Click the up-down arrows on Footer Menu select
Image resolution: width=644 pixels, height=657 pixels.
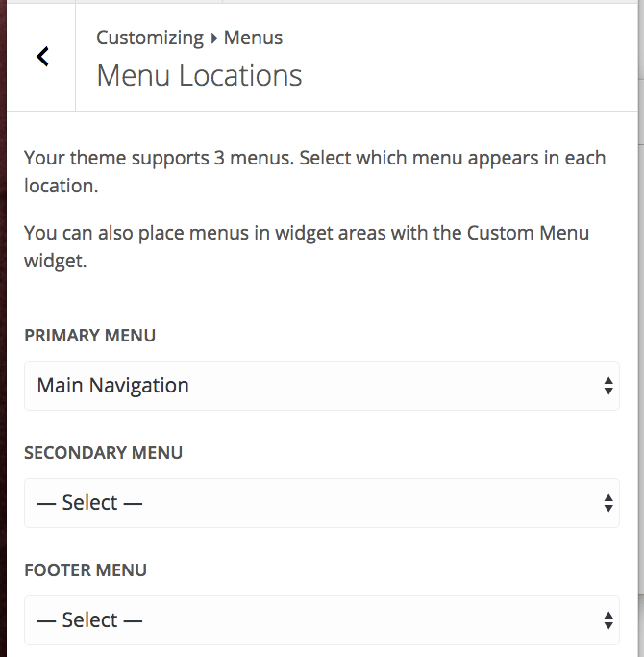pyautogui.click(x=607, y=620)
